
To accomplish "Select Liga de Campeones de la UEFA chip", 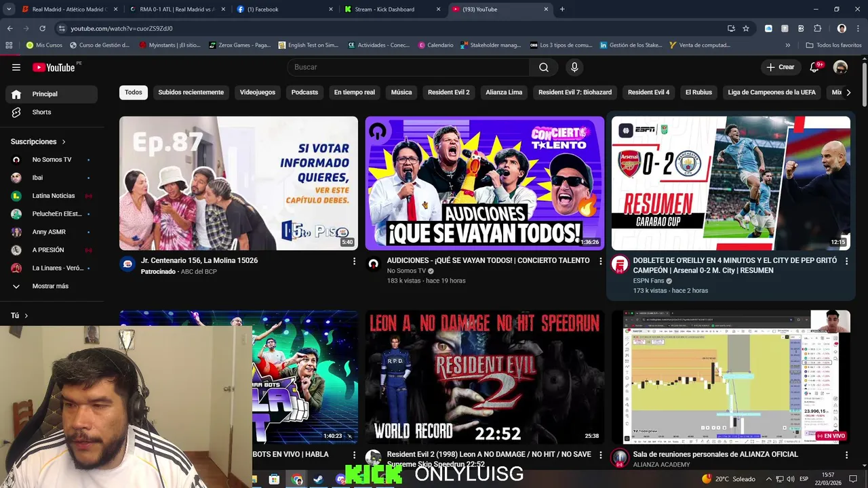I will tap(772, 92).
